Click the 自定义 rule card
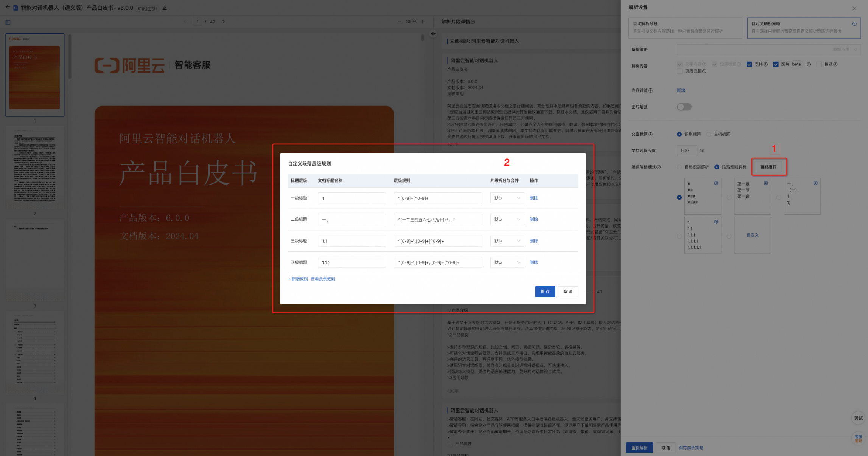The width and height of the screenshot is (868, 456). point(753,235)
